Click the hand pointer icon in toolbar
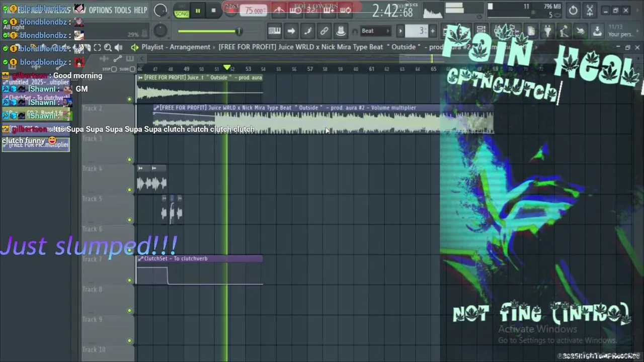The image size is (644, 362). click(x=581, y=31)
